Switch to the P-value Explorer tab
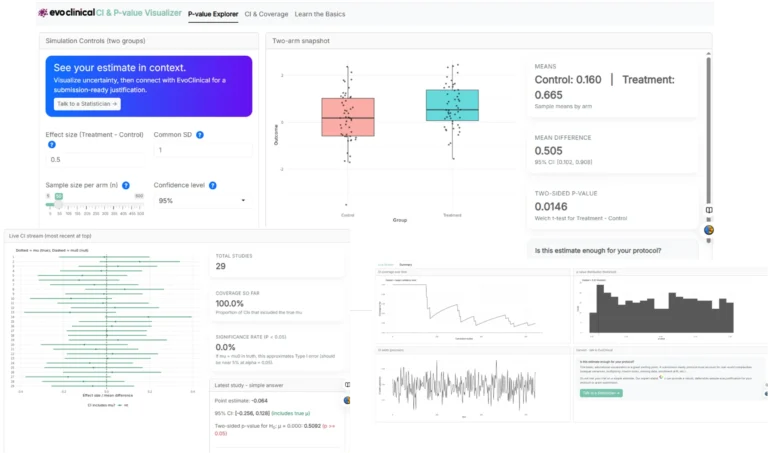 (213, 16)
